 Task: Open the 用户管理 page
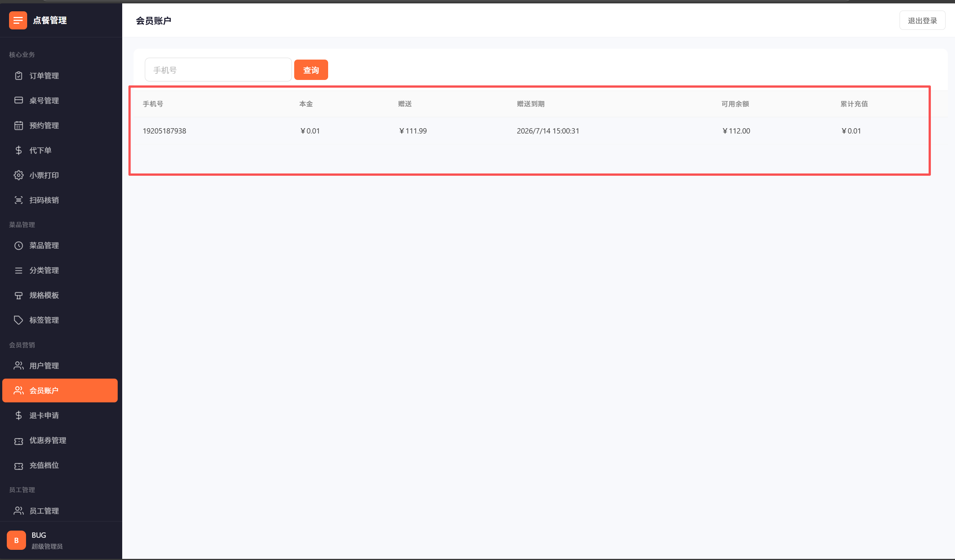pyautogui.click(x=44, y=366)
